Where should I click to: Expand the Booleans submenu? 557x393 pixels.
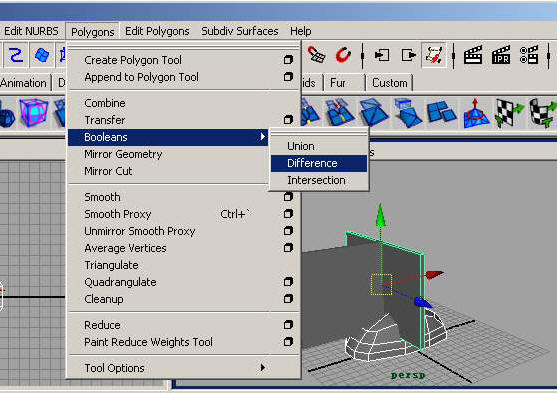[168, 137]
